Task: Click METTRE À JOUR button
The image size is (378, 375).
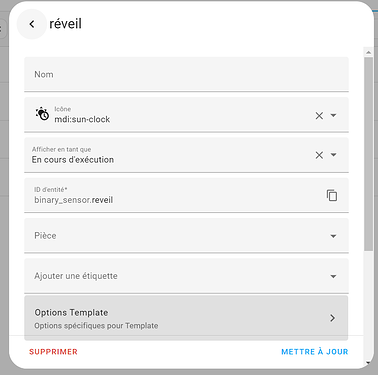Action: coord(315,352)
